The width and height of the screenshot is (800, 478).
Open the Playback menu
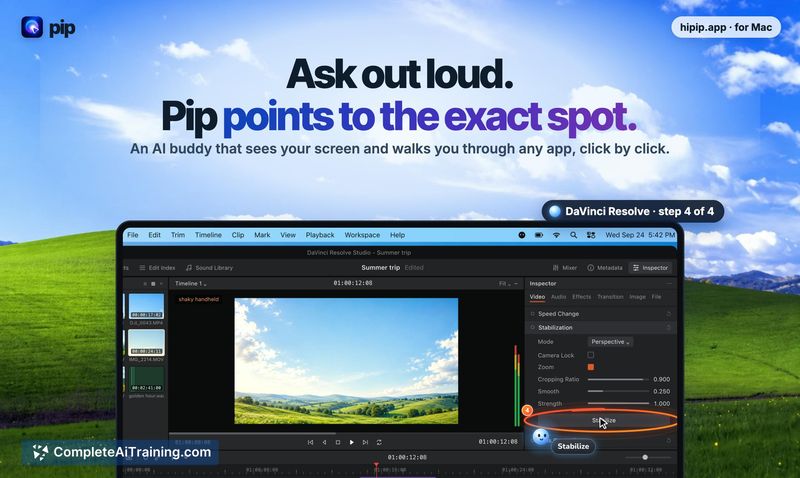click(320, 235)
